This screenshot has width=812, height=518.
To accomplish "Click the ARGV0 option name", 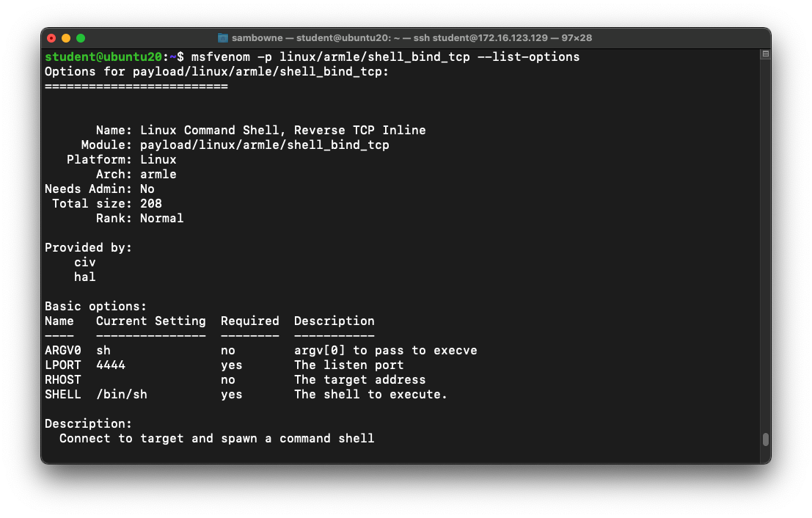I will tap(63, 351).
